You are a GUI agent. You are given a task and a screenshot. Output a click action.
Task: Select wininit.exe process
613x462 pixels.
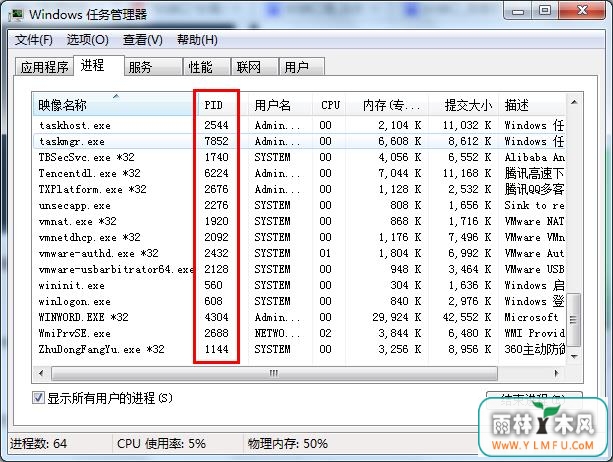point(299,285)
